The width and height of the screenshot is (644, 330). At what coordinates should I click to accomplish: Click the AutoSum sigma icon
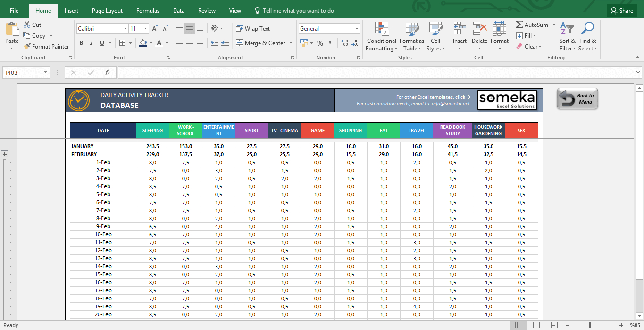click(x=519, y=25)
